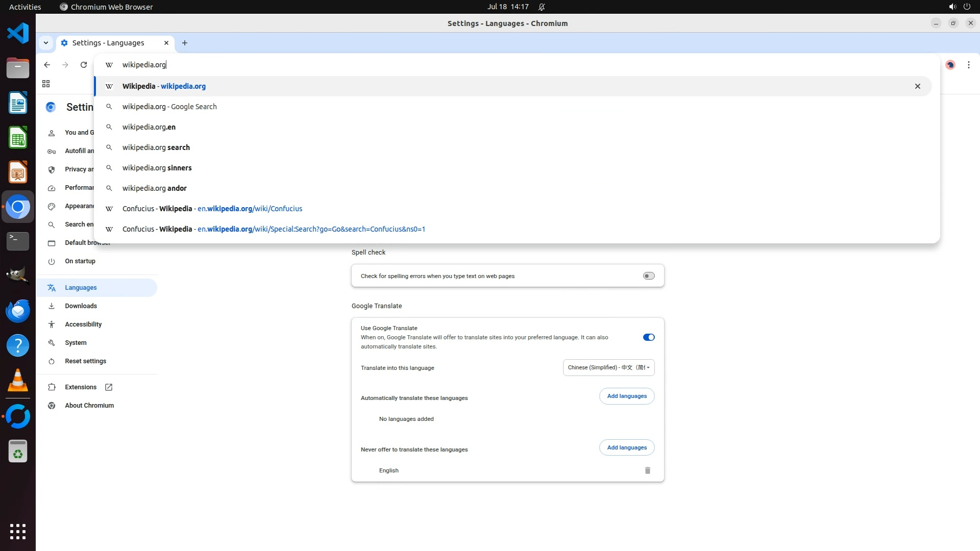Image resolution: width=980 pixels, height=551 pixels.
Task: Click the profile avatar icon
Action: tap(950, 65)
